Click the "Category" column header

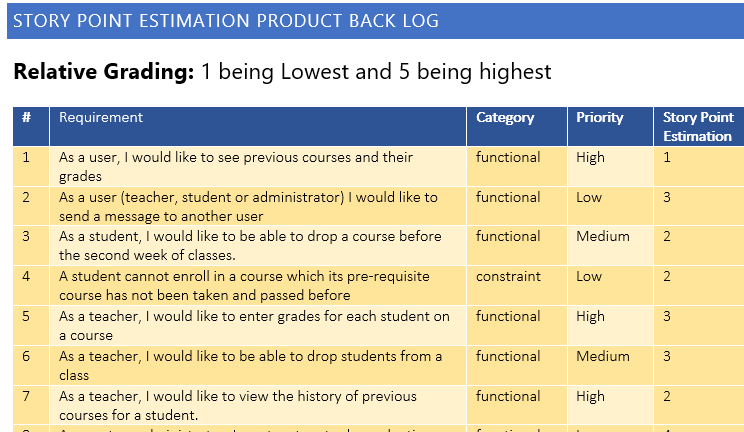coord(505,118)
